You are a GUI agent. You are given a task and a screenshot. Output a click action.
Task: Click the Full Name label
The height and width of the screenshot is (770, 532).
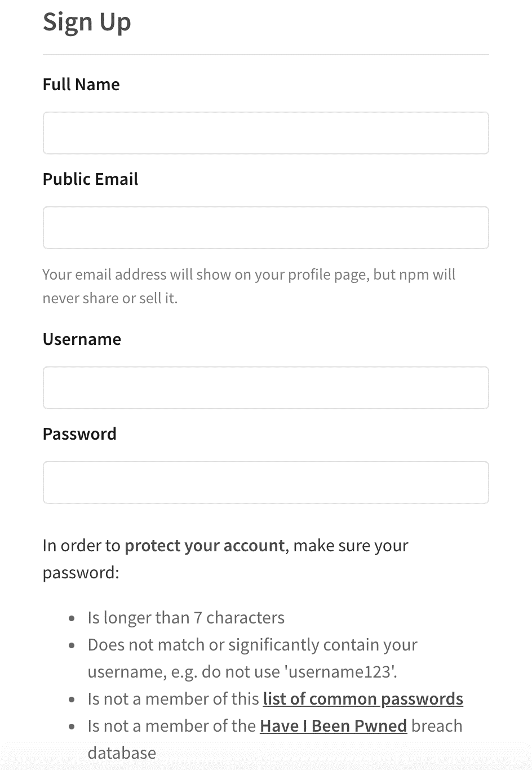tap(81, 85)
